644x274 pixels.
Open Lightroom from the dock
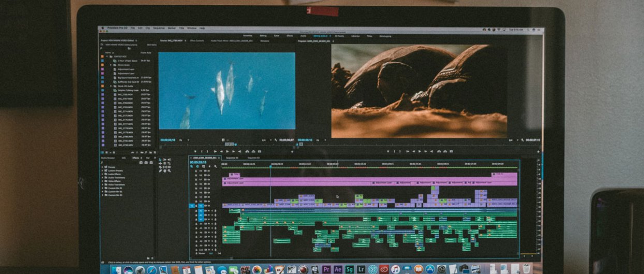(x=361, y=269)
